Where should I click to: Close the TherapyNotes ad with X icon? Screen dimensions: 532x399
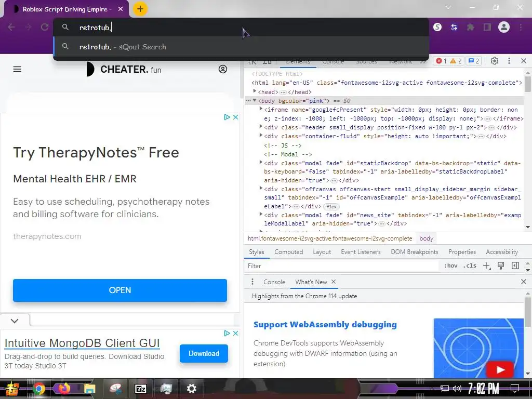pyautogui.click(x=235, y=117)
